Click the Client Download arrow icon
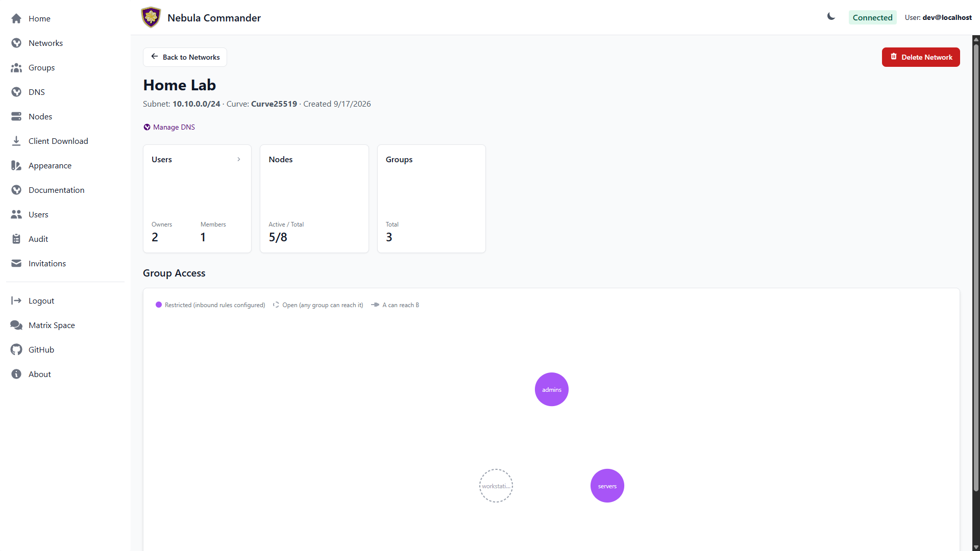Viewport: 980px width, 551px height. (x=16, y=141)
